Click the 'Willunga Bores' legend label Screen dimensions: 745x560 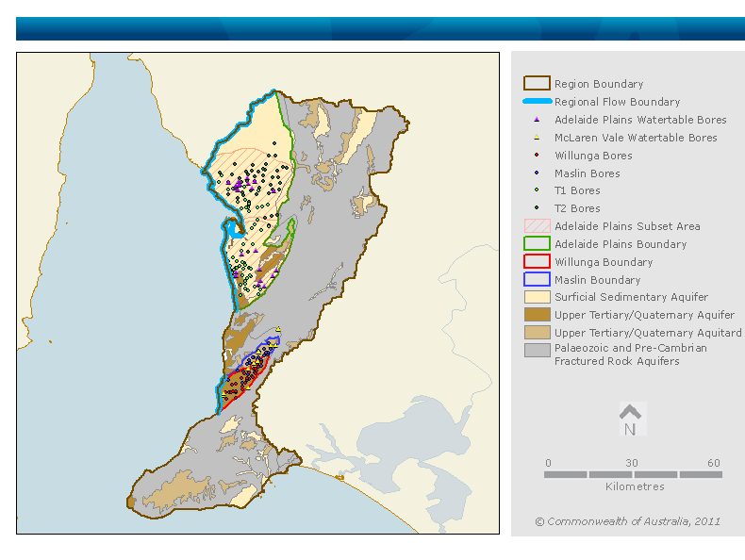point(593,156)
